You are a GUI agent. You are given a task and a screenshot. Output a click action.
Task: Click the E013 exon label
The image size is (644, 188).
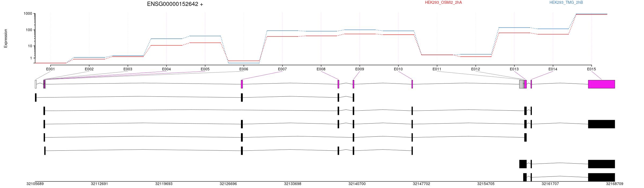(x=514, y=69)
